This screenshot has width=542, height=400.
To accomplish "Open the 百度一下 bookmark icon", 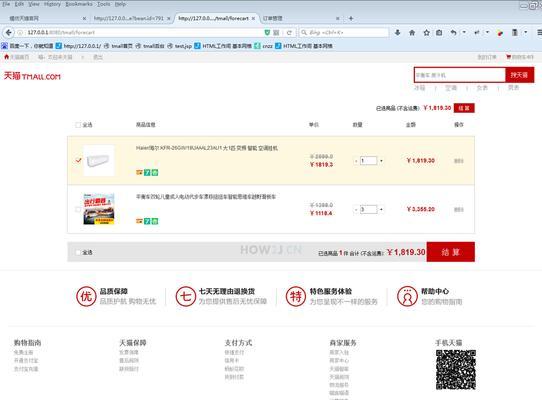I will (4, 46).
